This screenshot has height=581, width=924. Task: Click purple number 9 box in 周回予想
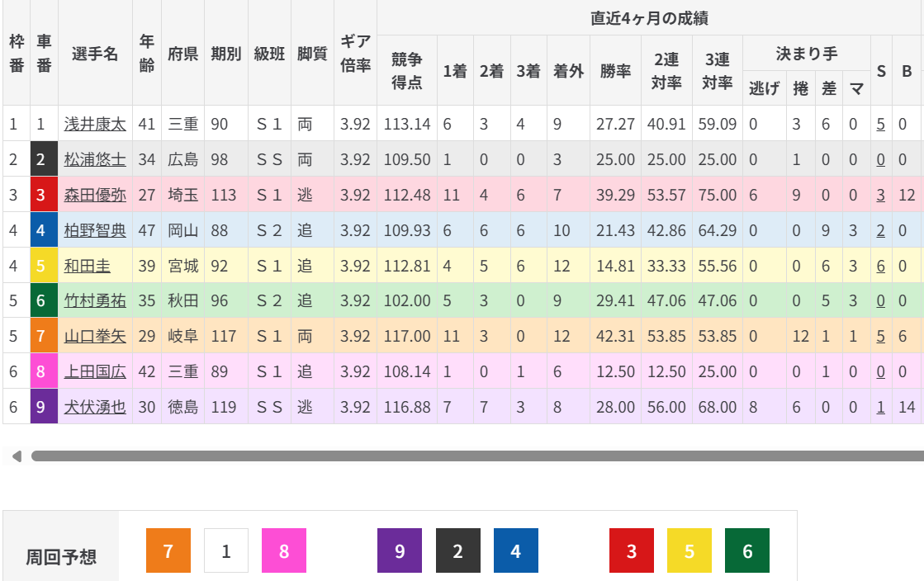(400, 550)
